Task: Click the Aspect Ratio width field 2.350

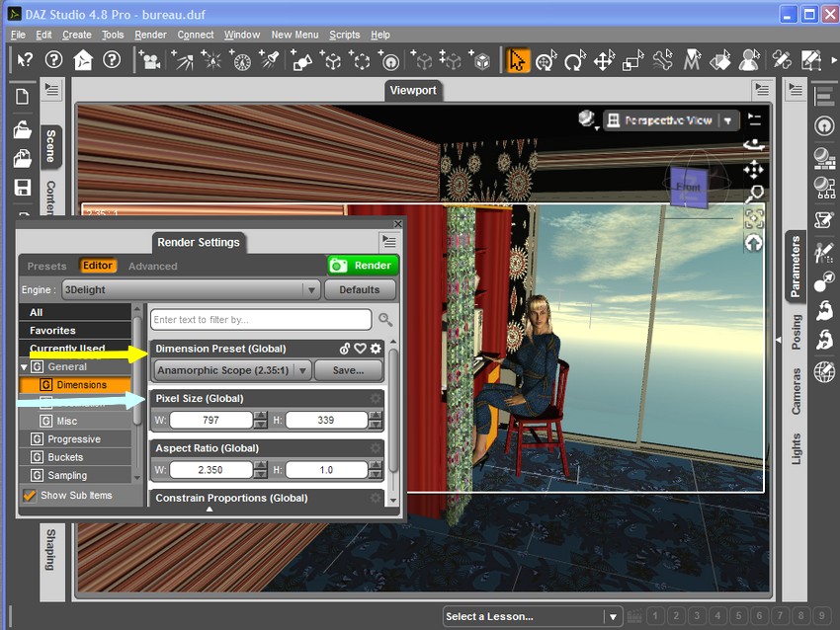Action: pos(210,470)
